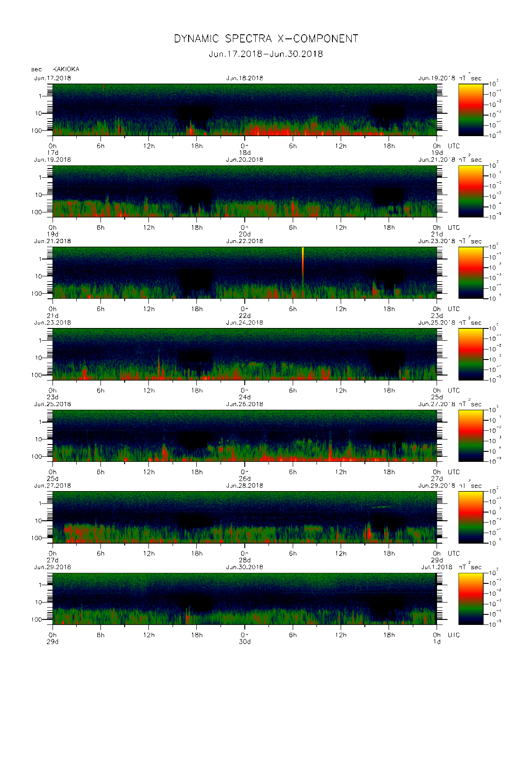Click the 26d day label
The image size is (532, 767).
coord(245,478)
